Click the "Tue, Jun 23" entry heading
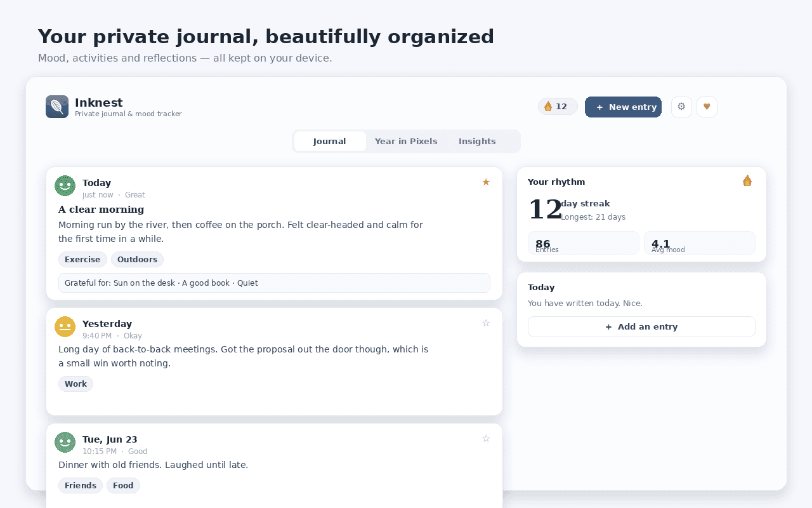812x508 pixels. (110, 439)
